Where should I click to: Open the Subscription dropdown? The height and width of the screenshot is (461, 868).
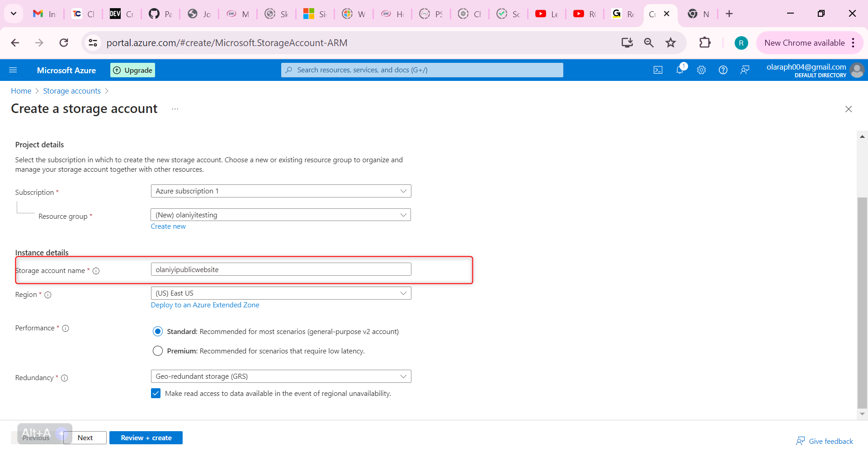tap(281, 191)
